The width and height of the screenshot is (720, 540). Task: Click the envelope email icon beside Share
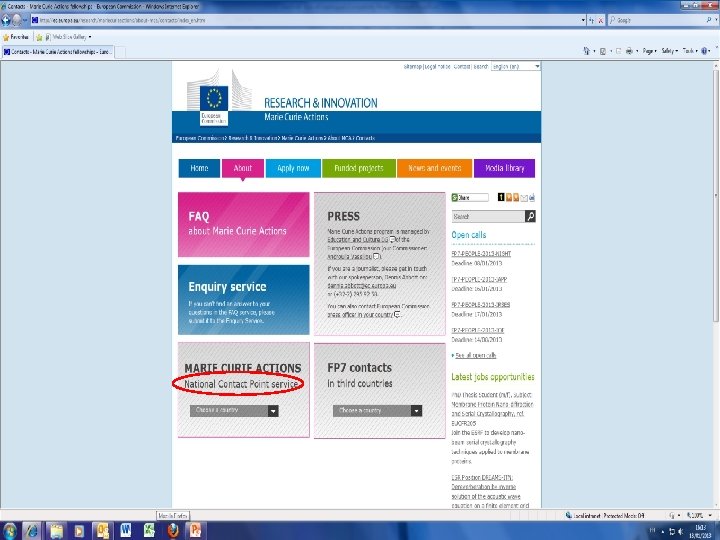(x=524, y=198)
